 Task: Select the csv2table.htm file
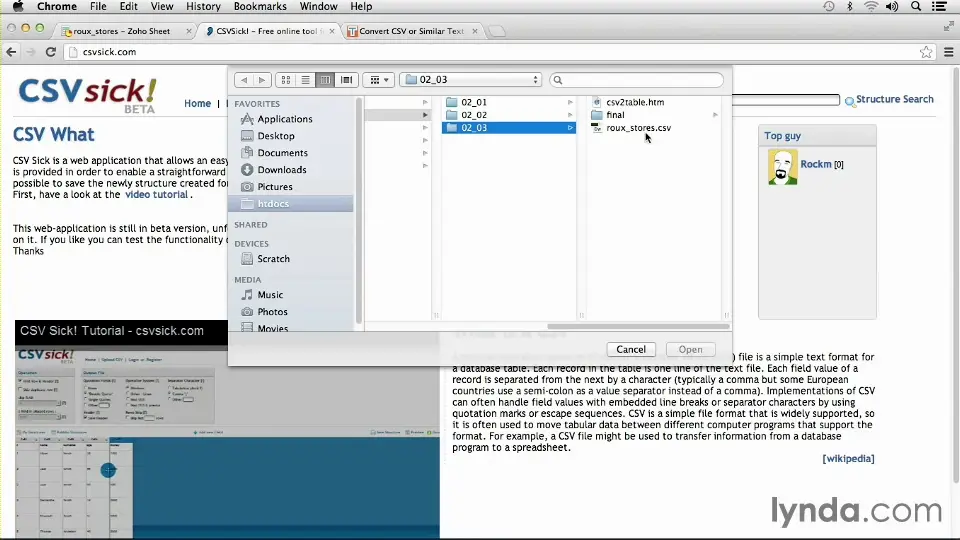pyautogui.click(x=634, y=102)
